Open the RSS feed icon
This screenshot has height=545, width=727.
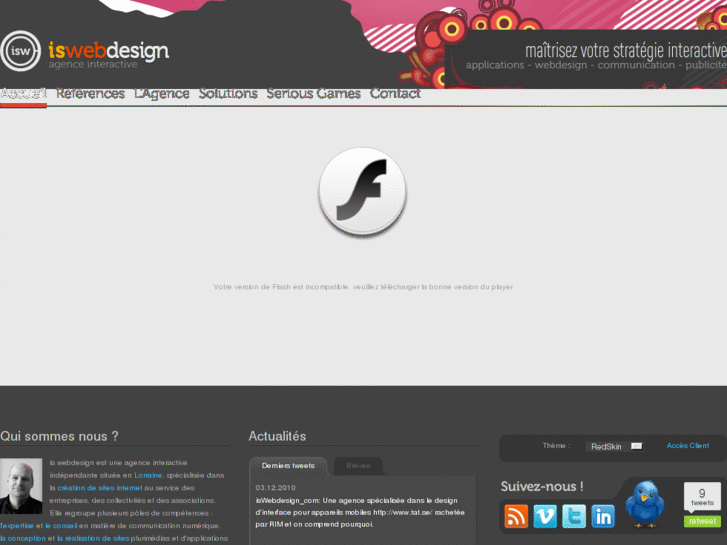(516, 516)
